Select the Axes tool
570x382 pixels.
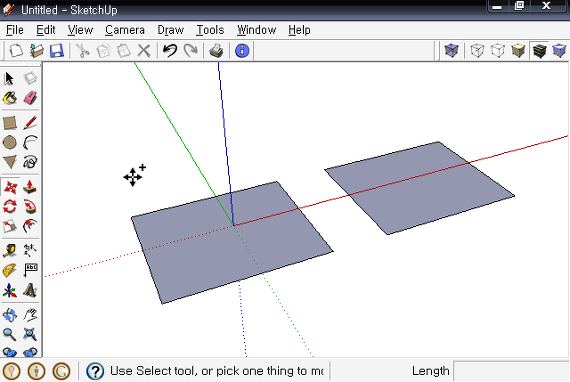(x=10, y=290)
